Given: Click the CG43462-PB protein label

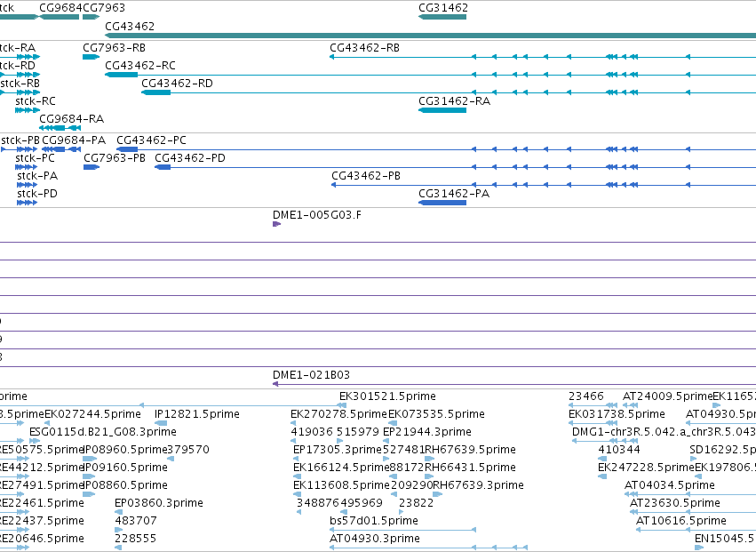Looking at the screenshot, I should (366, 176).
